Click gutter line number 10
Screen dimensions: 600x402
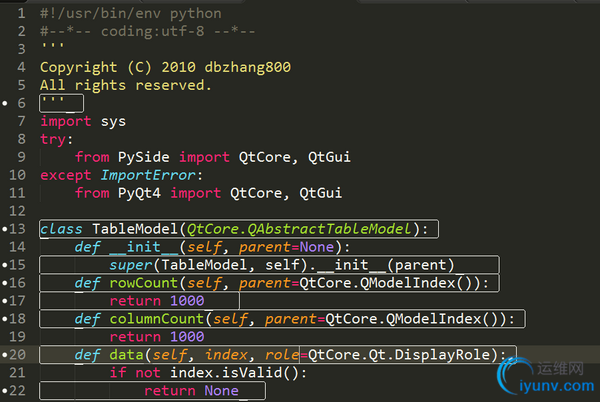click(17, 175)
